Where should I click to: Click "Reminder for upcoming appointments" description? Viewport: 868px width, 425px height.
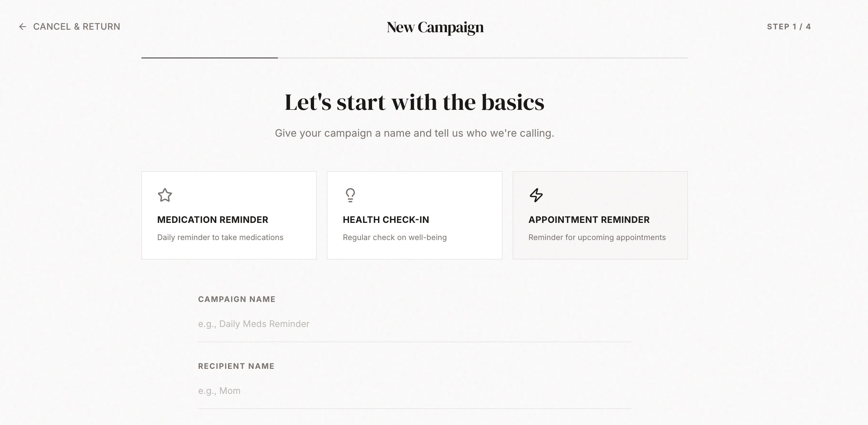597,238
